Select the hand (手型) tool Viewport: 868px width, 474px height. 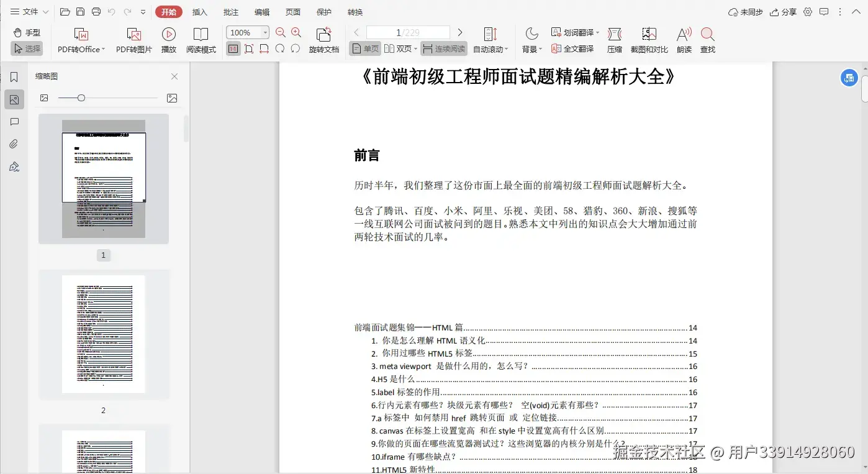point(26,32)
